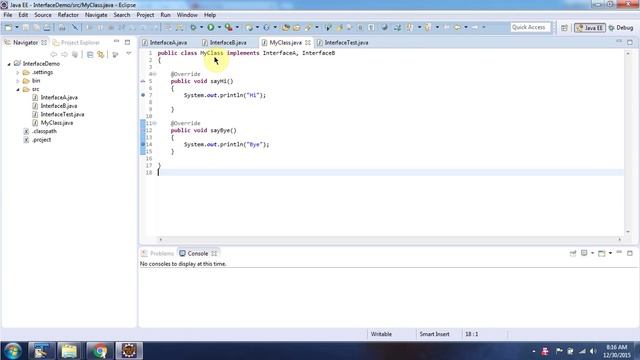The height and width of the screenshot is (360, 640).
Task: Open the Run menu
Action: [165, 15]
